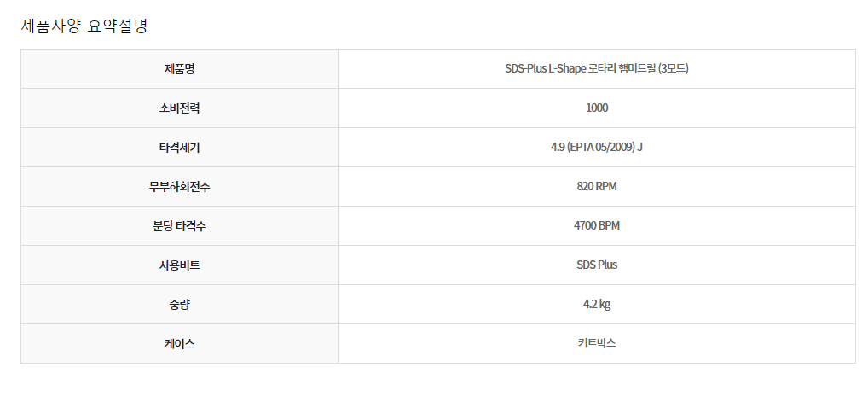
Task: Click the '제품사양 요약설명' heading
Action: 84,26
